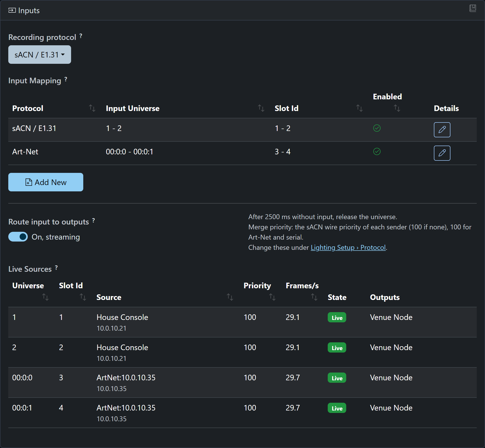Toggle Route input to outputs switch
The width and height of the screenshot is (485, 448).
[18, 237]
